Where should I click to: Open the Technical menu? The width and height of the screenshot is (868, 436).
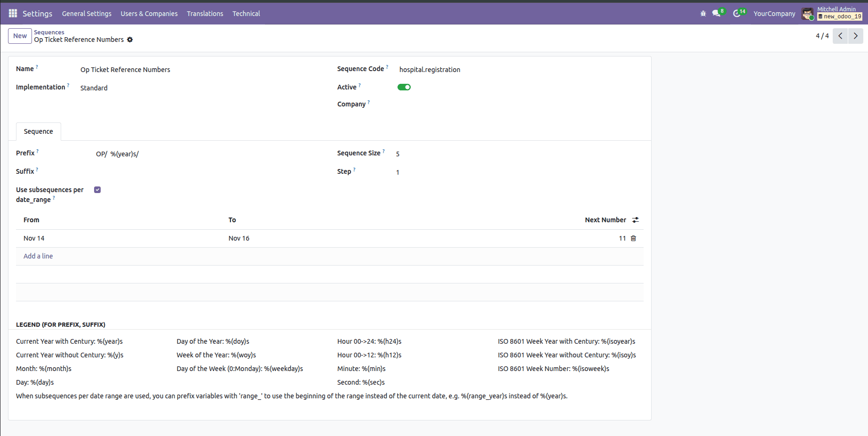(x=246, y=13)
